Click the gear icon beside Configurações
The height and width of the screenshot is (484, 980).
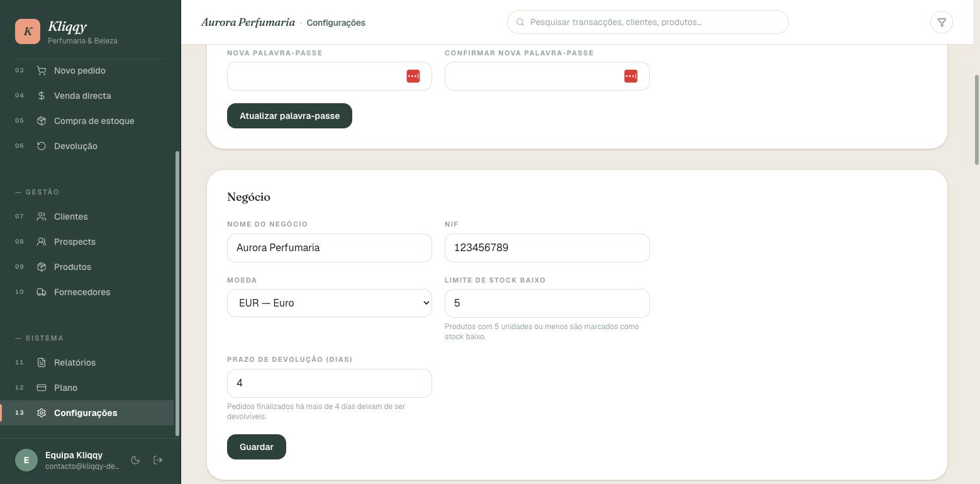42,413
